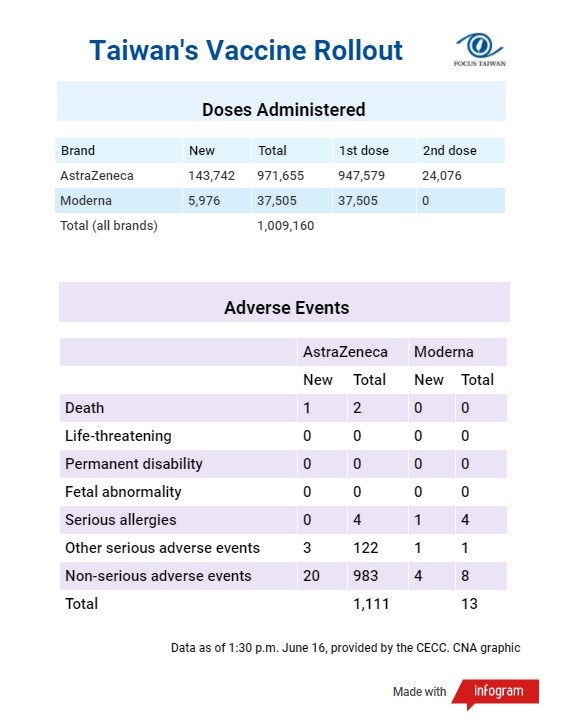Click the Other serious adverse events label

(163, 548)
